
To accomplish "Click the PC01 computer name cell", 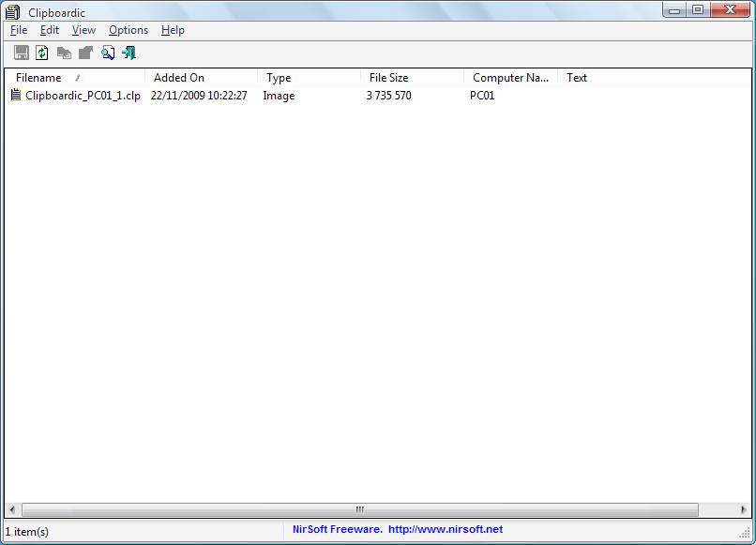I will [482, 96].
